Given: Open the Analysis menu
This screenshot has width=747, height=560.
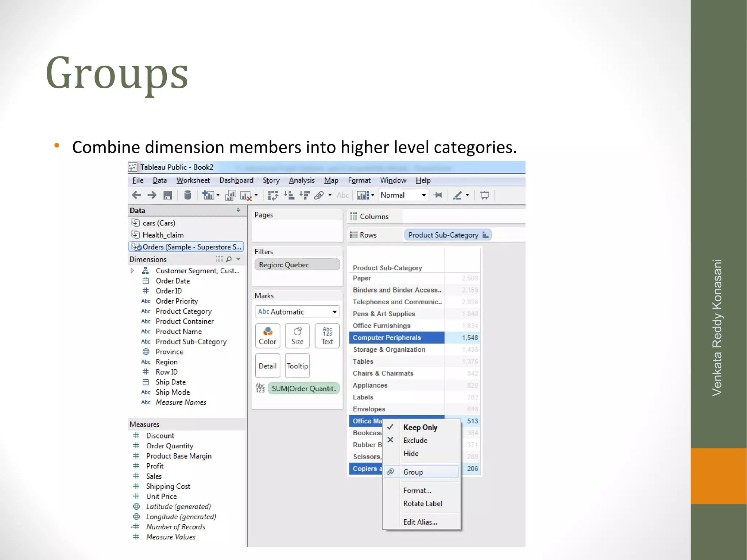Looking at the screenshot, I should click(x=302, y=180).
